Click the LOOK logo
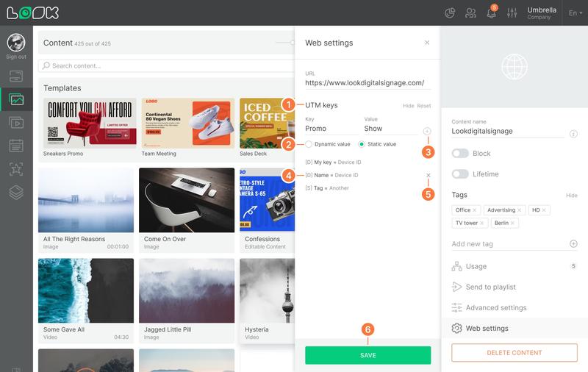The width and height of the screenshot is (588, 372). (32, 12)
